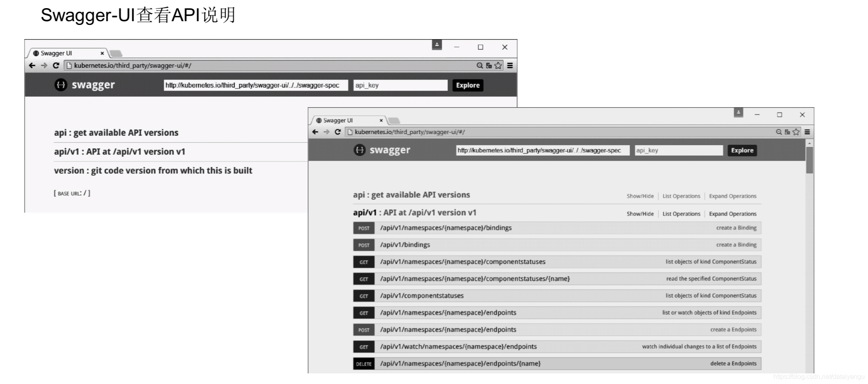The width and height of the screenshot is (868, 384).
Task: Click user profile icon in back window title bar
Action: click(437, 45)
